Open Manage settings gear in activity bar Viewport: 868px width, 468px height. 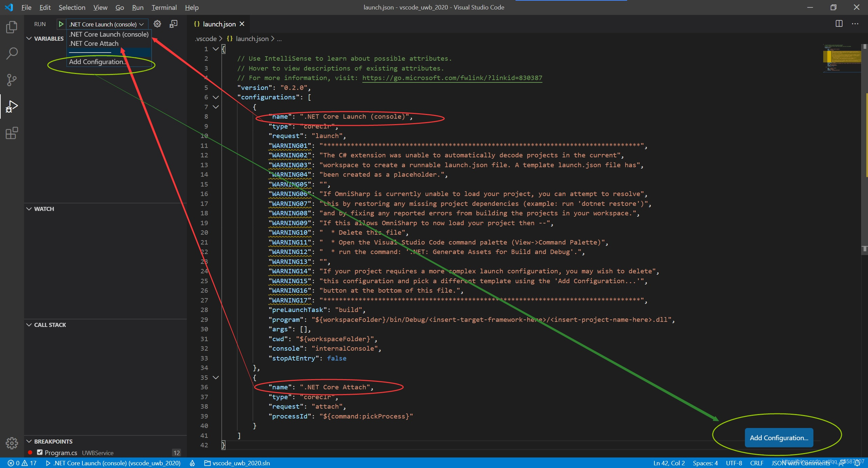12,443
